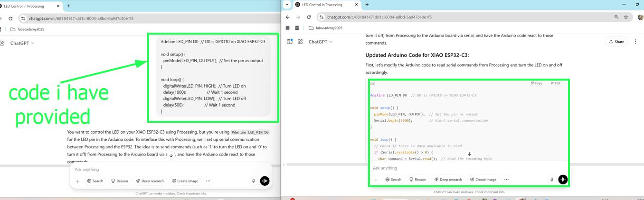Start dictation microphone in the right window
Viewport: 644px width, 200px height.
[x=552, y=180]
